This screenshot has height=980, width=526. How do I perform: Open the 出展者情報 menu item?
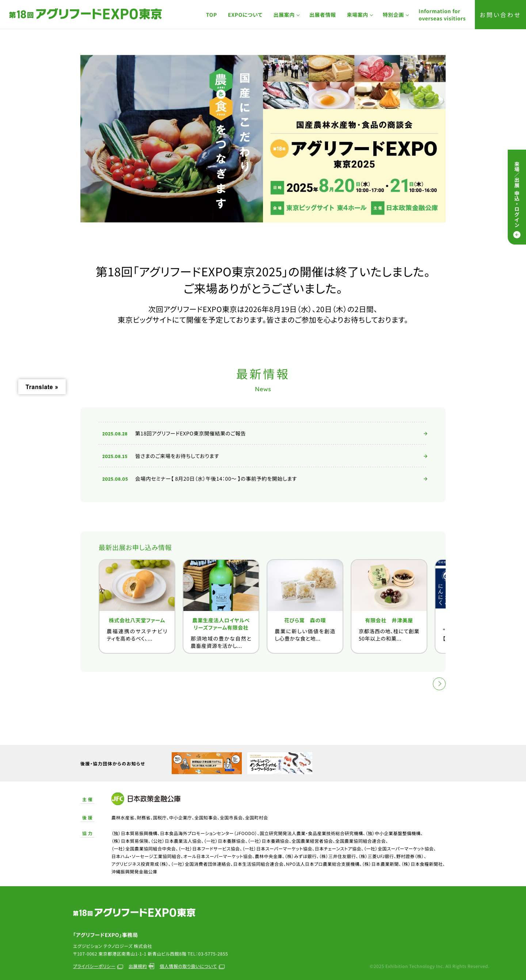[x=323, y=15]
